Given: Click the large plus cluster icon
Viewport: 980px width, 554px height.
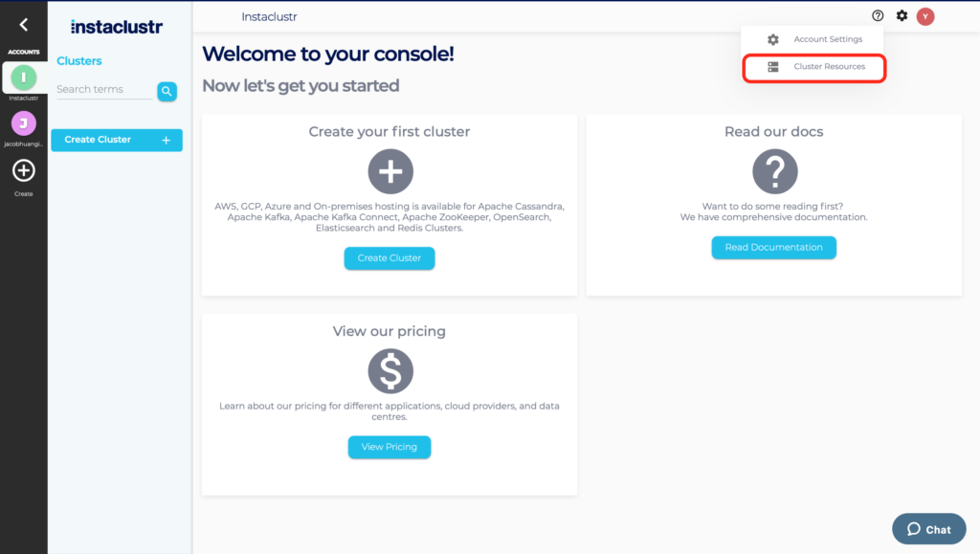Looking at the screenshot, I should 390,172.
